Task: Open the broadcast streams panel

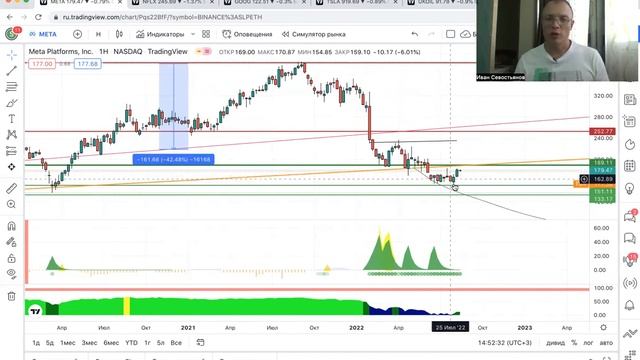Action: point(630,283)
